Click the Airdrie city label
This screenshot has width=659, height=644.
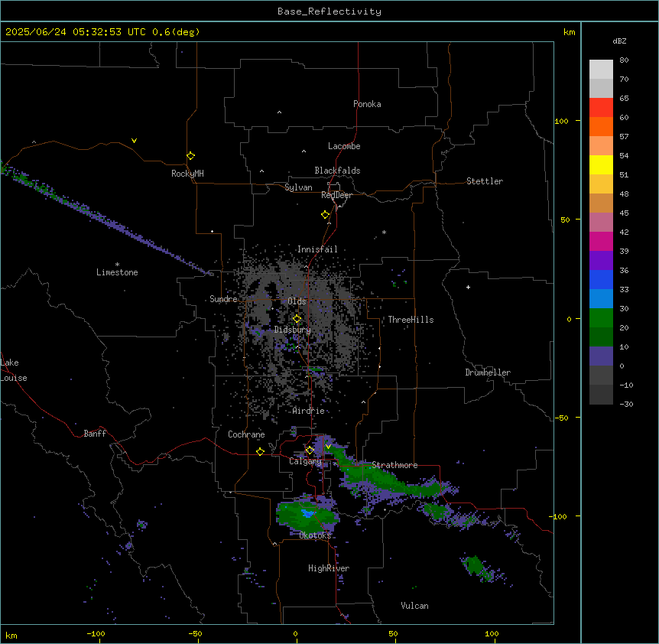click(x=309, y=411)
